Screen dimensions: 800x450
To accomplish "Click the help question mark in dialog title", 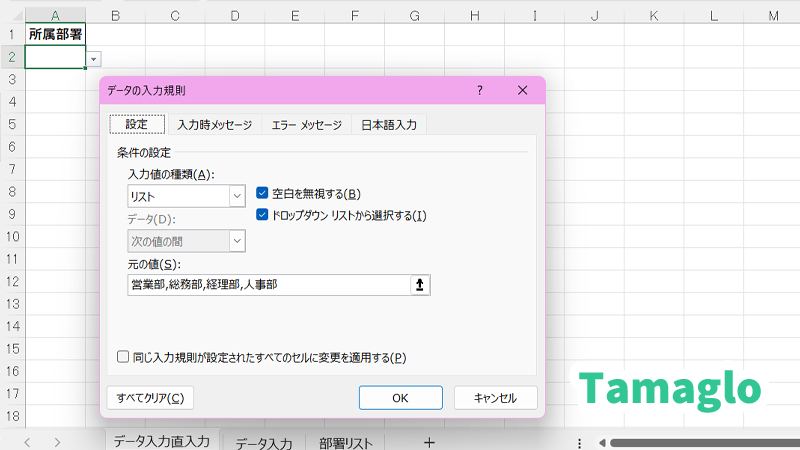I will [x=480, y=91].
